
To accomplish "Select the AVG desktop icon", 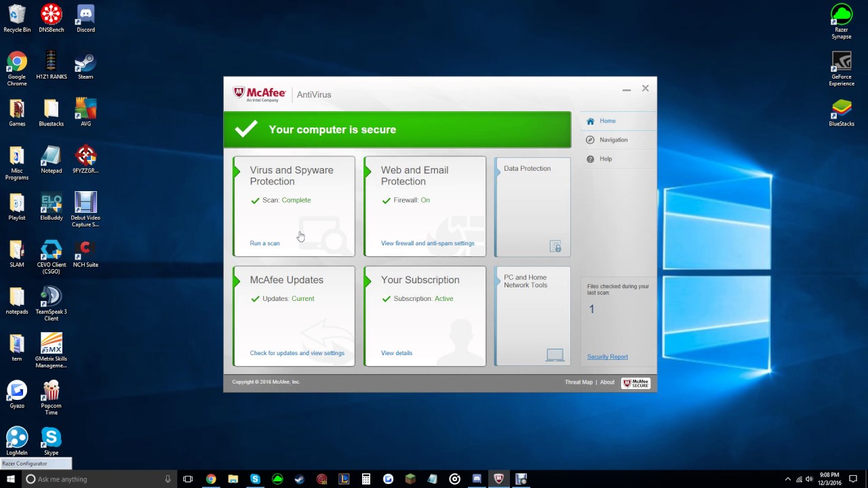I will click(85, 112).
